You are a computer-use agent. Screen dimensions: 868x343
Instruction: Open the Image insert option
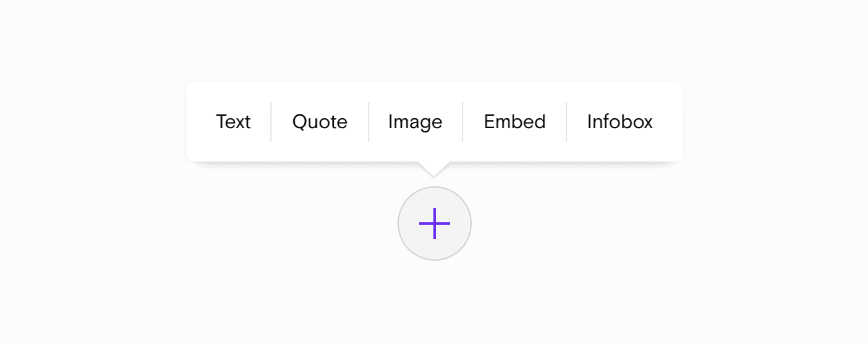415,122
